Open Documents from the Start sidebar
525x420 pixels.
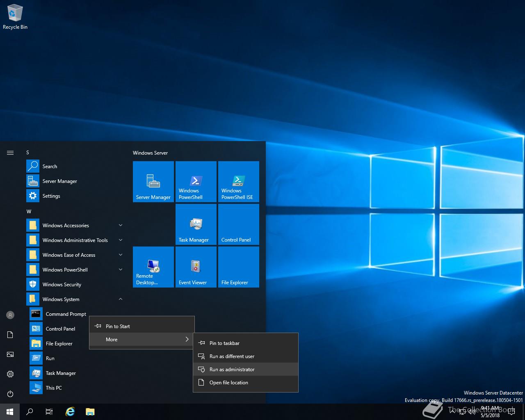(10, 335)
